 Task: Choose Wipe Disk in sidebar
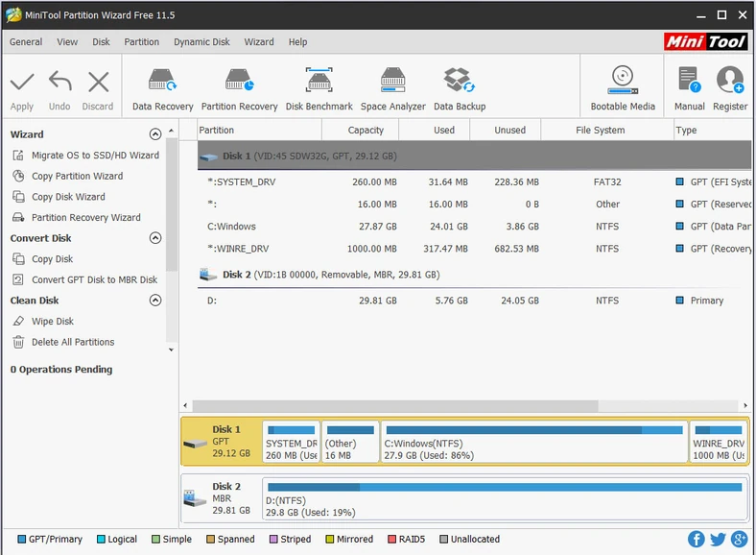[53, 322]
